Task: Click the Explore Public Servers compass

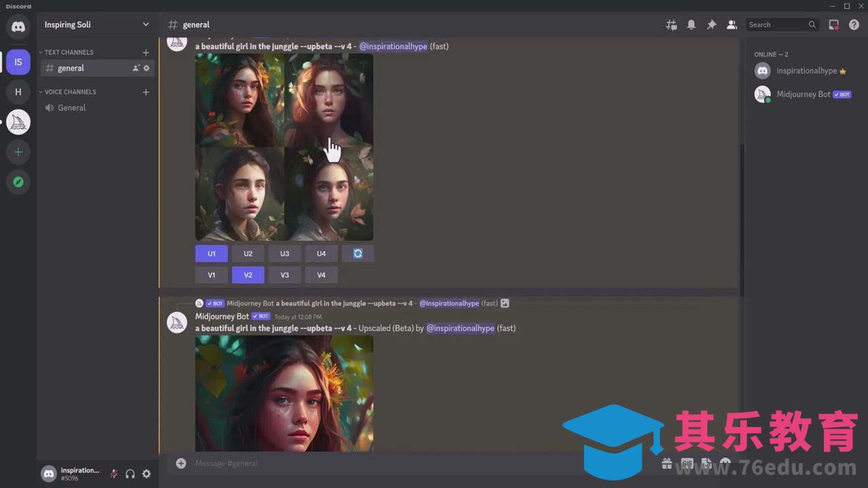Action: pos(18,182)
